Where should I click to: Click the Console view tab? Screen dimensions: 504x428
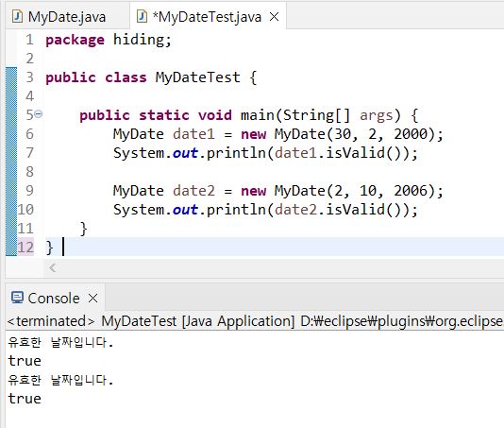pos(54,299)
